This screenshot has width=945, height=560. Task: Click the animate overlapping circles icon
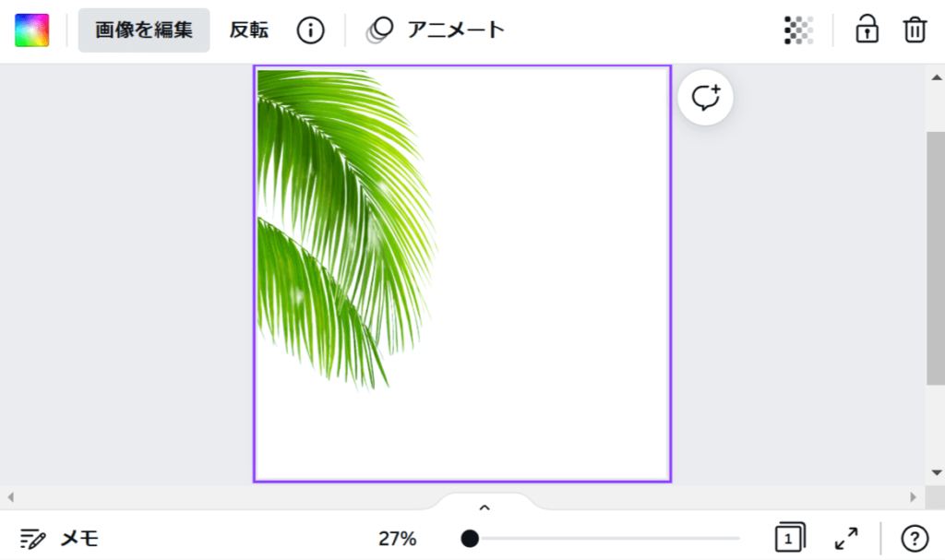(379, 30)
